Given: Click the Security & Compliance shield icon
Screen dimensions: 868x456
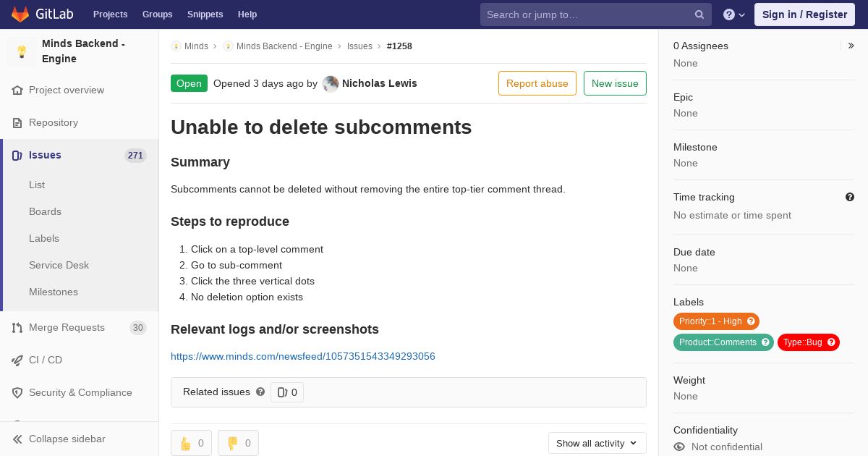Looking at the screenshot, I should (x=17, y=393).
